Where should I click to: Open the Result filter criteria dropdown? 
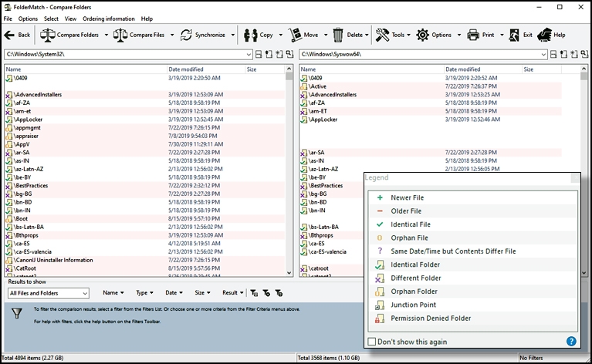point(231,293)
